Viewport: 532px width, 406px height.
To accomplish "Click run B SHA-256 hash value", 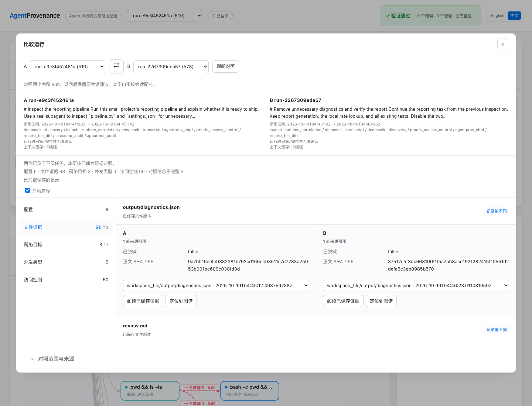I will [448, 265].
